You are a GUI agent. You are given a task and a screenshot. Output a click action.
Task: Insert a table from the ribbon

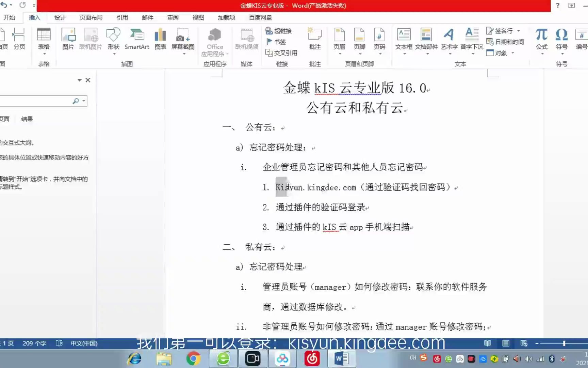coord(44,41)
